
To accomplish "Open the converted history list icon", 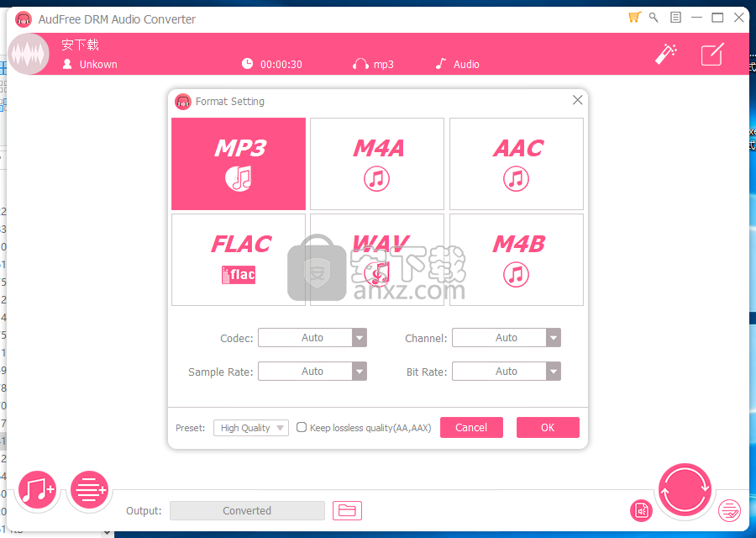I will tap(729, 510).
